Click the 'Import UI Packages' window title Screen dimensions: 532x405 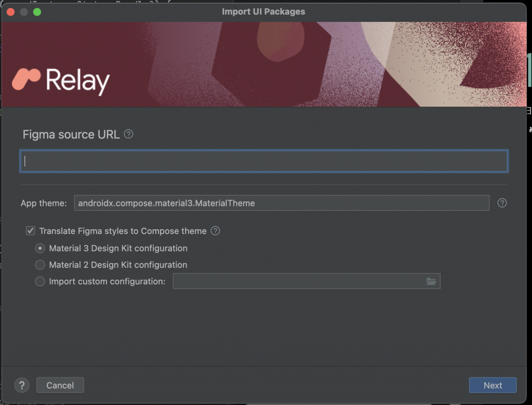263,11
